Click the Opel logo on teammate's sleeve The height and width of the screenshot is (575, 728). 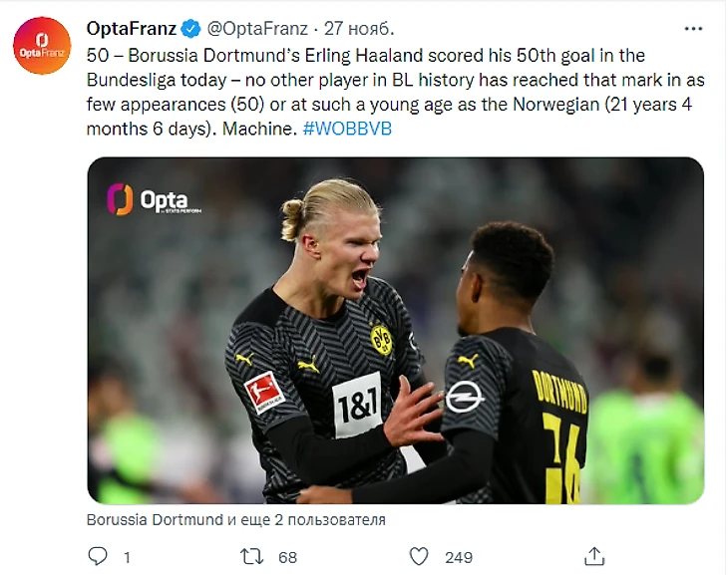464,397
